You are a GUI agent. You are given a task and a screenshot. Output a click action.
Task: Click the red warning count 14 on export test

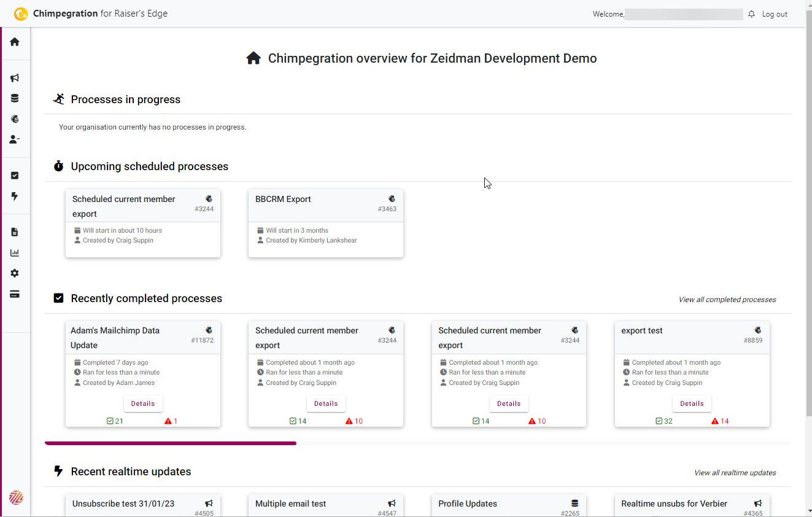721,421
